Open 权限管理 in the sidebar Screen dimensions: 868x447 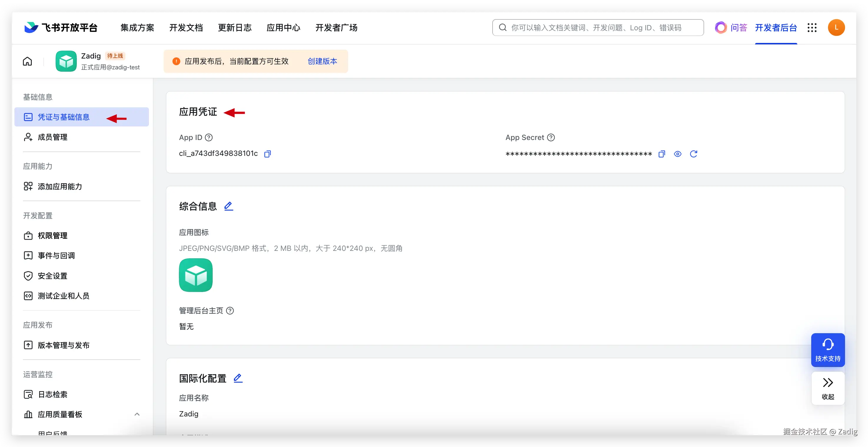pos(53,236)
